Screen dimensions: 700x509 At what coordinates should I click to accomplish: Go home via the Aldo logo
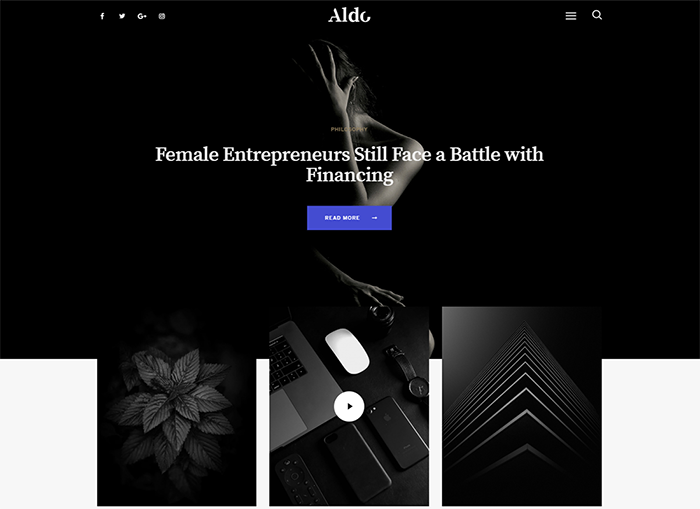[x=349, y=16]
